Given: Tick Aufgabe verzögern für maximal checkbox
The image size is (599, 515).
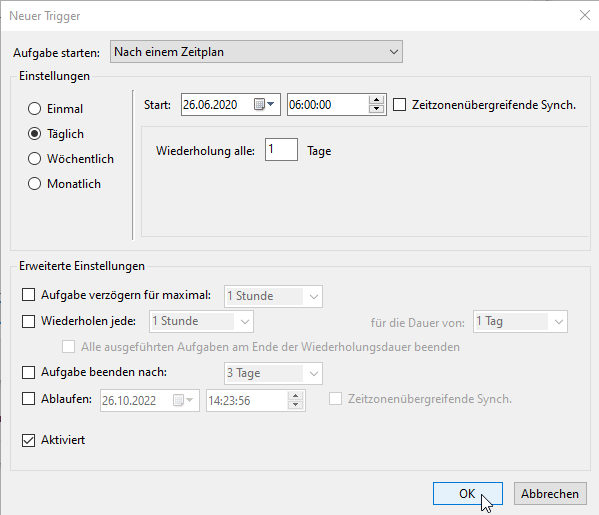Looking at the screenshot, I should tap(29, 295).
